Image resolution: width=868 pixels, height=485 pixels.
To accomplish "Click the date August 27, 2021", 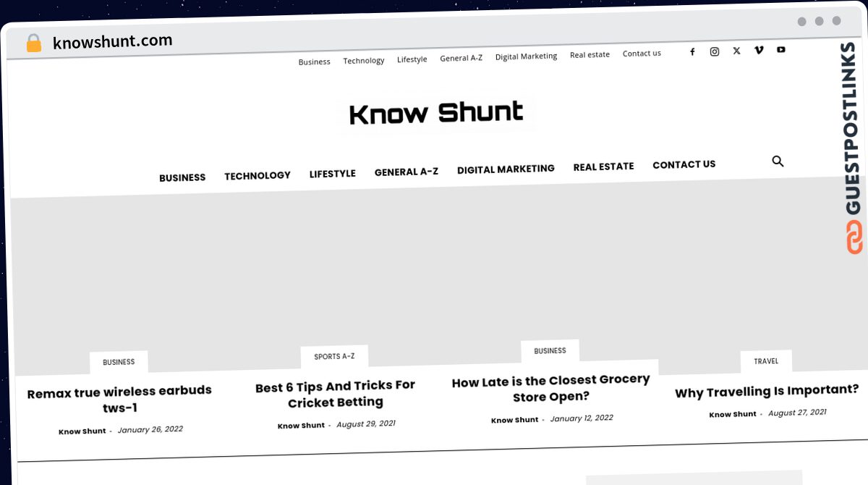I will click(797, 413).
